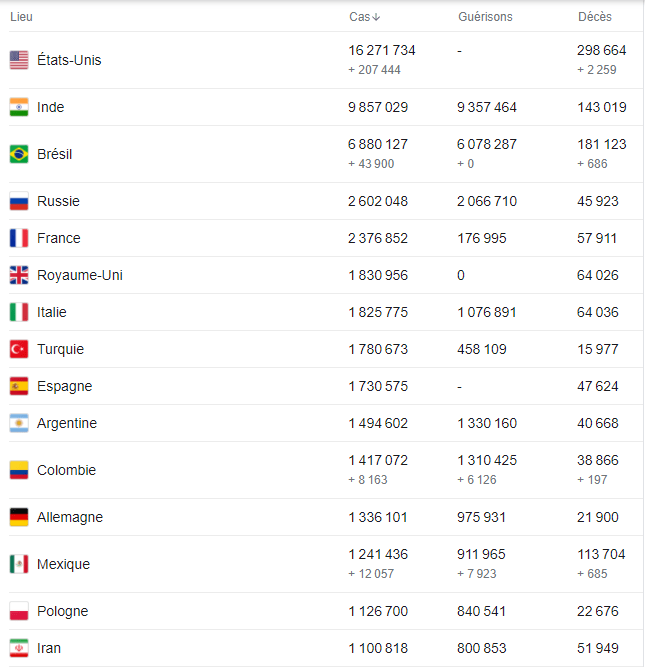
Task: Click the United States flag icon
Action: [19, 60]
